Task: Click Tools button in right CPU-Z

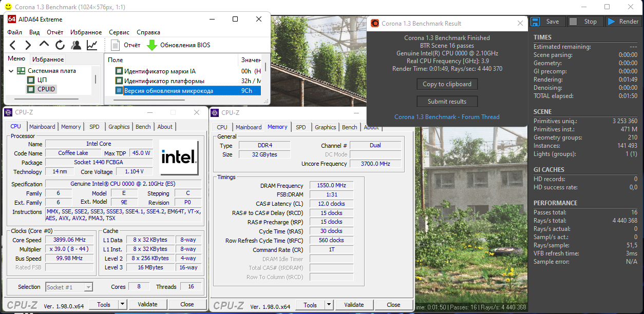Action: pyautogui.click(x=310, y=305)
